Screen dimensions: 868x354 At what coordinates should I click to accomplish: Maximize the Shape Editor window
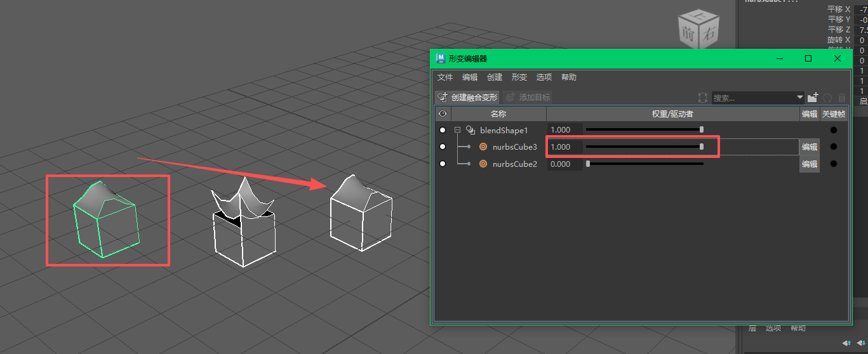[x=808, y=58]
